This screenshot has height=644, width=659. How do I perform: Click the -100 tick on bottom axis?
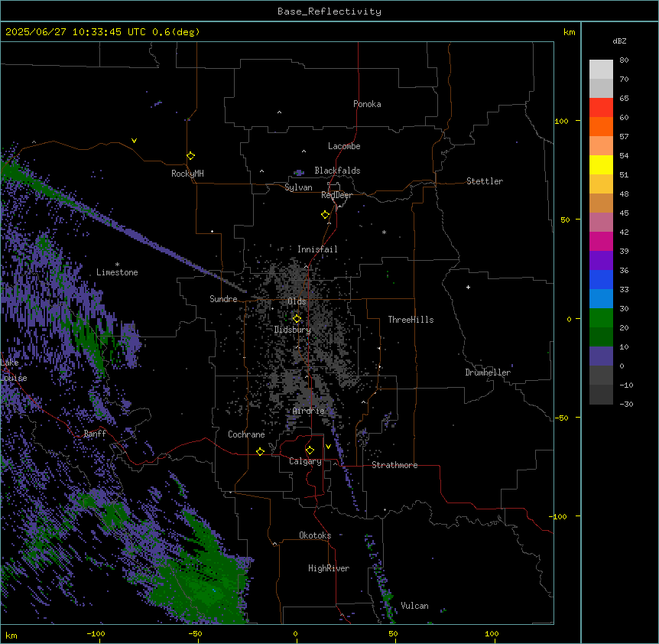[x=96, y=633]
